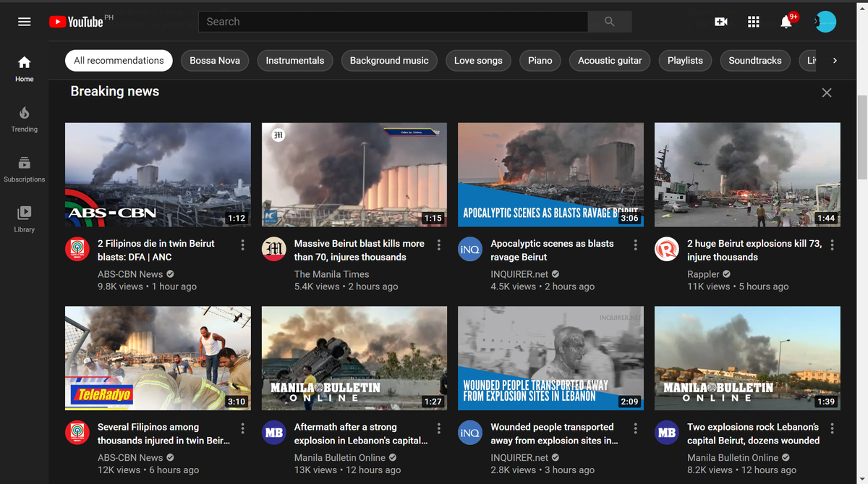Open options menu for 2 huge Beirut explosions video
Screen dimensions: 868x484
pyautogui.click(x=833, y=245)
